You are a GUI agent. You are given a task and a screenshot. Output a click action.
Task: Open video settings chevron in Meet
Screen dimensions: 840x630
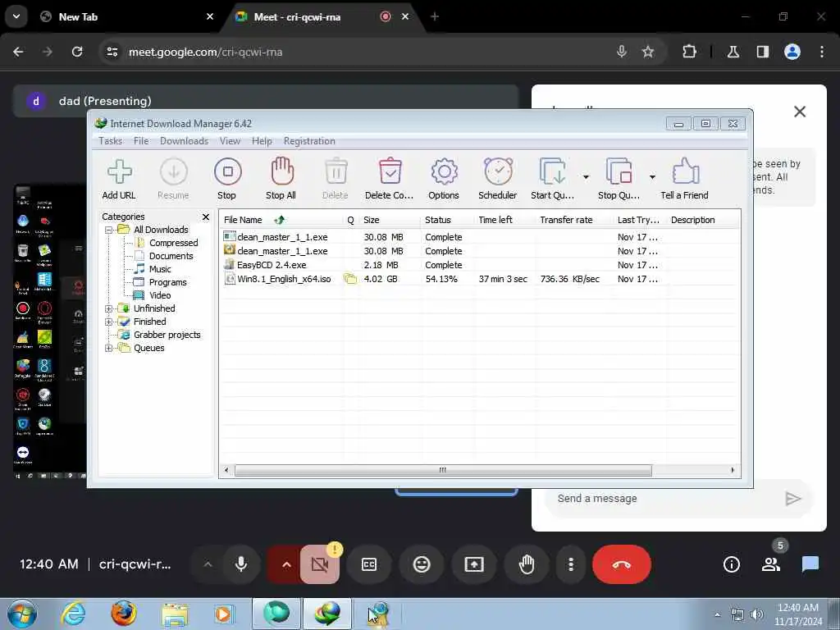[x=286, y=564]
